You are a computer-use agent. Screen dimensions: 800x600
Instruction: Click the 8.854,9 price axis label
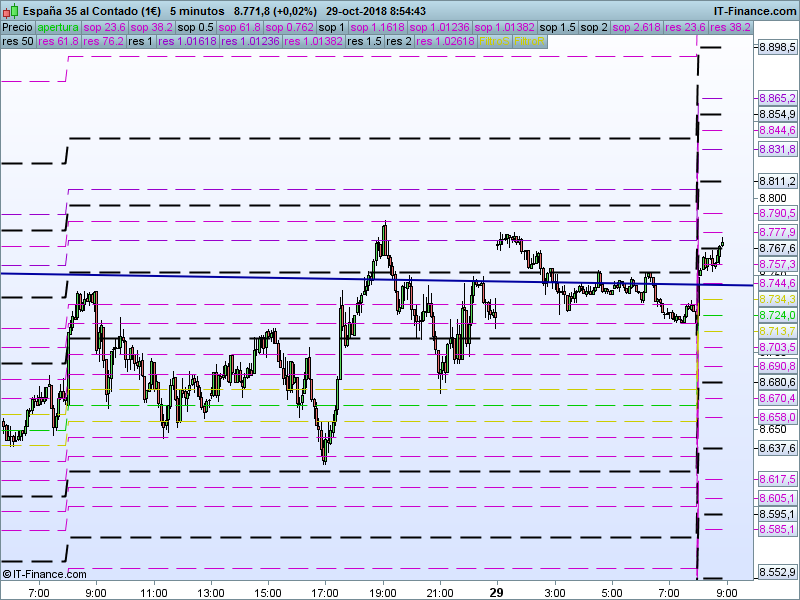pyautogui.click(x=777, y=114)
